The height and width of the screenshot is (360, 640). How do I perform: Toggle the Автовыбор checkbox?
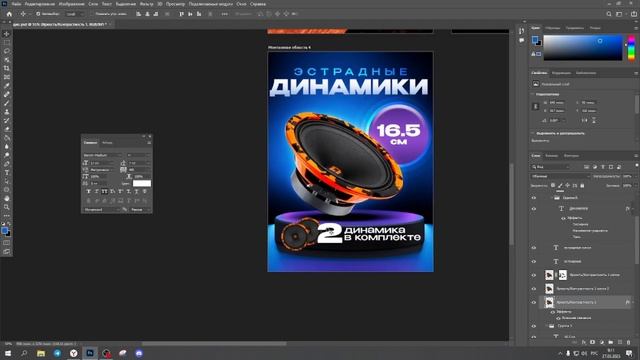coord(38,14)
